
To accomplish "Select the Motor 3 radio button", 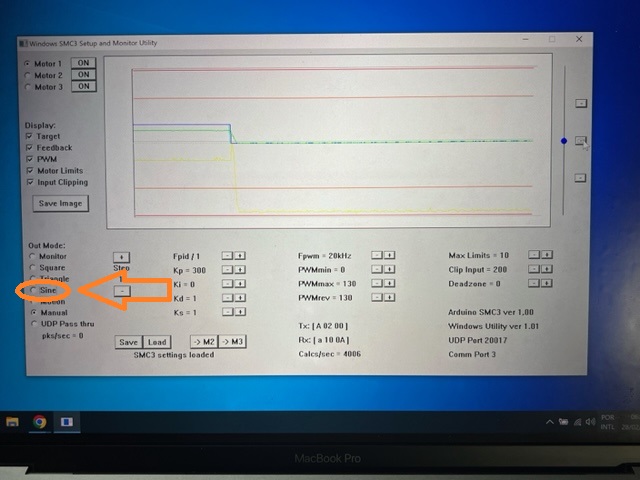I will point(27,87).
